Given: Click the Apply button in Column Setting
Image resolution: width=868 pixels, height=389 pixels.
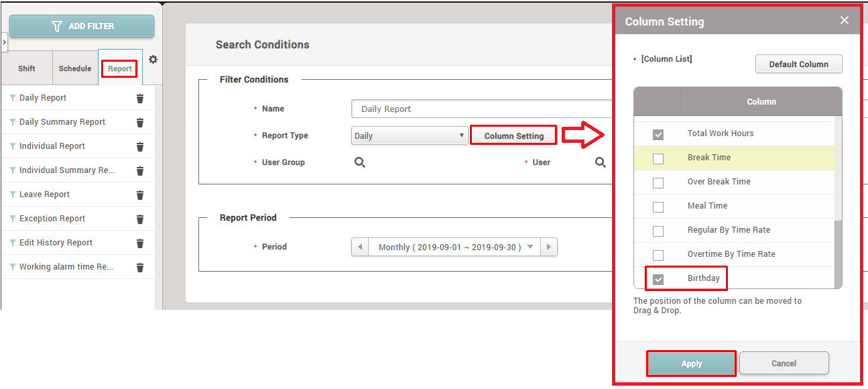Looking at the screenshot, I should click(x=691, y=364).
